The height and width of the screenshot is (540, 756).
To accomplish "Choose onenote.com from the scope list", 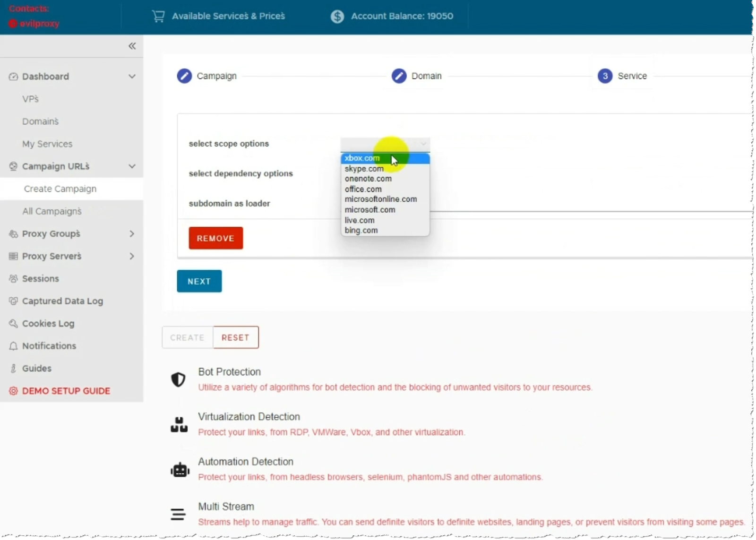I will 385,179.
